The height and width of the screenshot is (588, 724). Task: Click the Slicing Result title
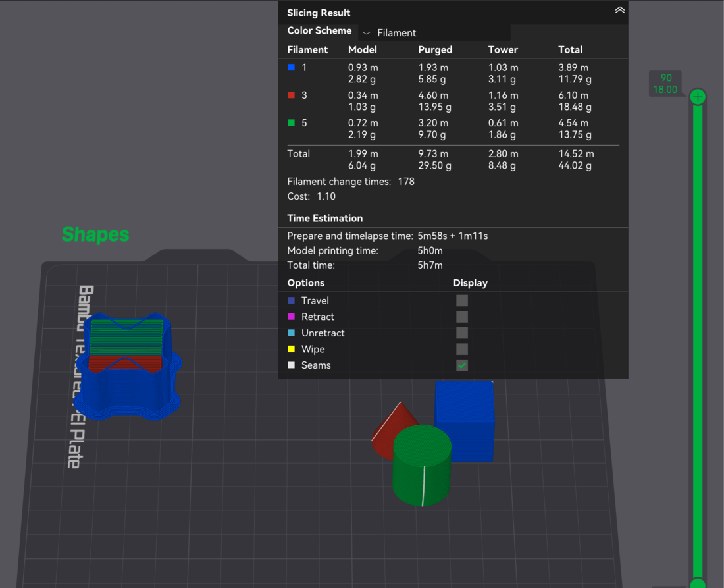pyautogui.click(x=319, y=13)
